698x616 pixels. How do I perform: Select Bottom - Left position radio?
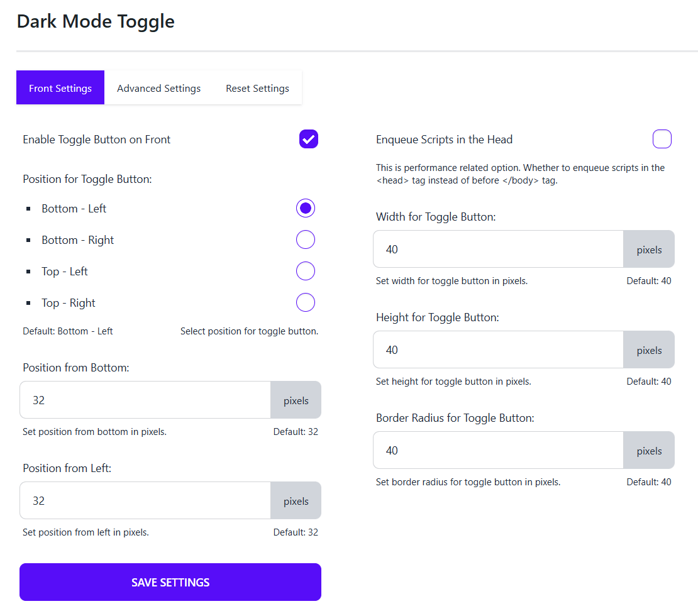(x=306, y=208)
